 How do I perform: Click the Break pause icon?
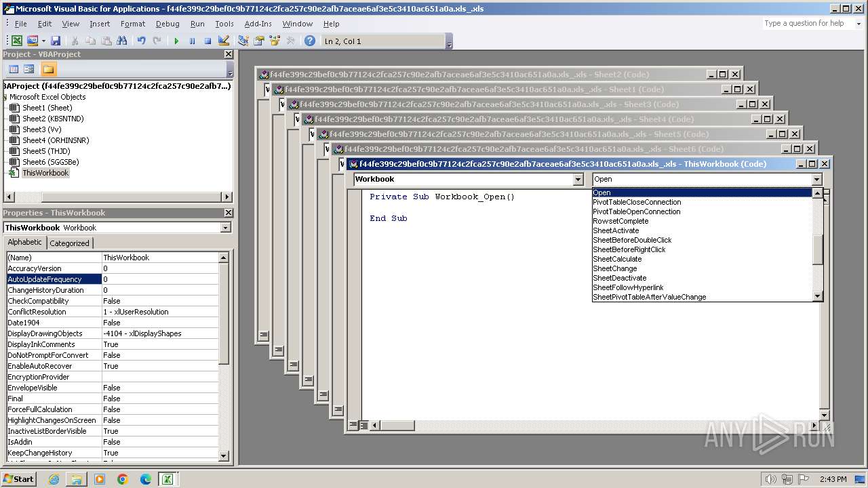pyautogui.click(x=192, y=41)
